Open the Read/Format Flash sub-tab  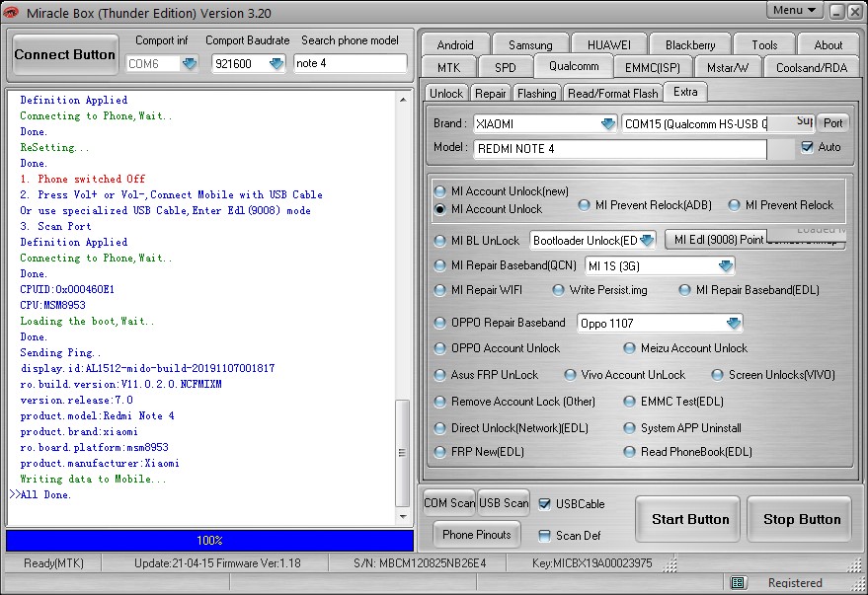pos(613,94)
